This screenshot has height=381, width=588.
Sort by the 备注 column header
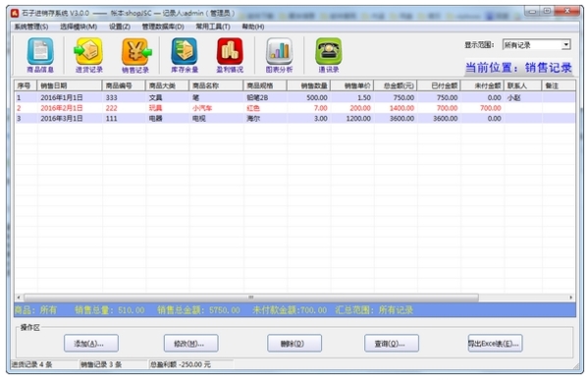coord(559,85)
